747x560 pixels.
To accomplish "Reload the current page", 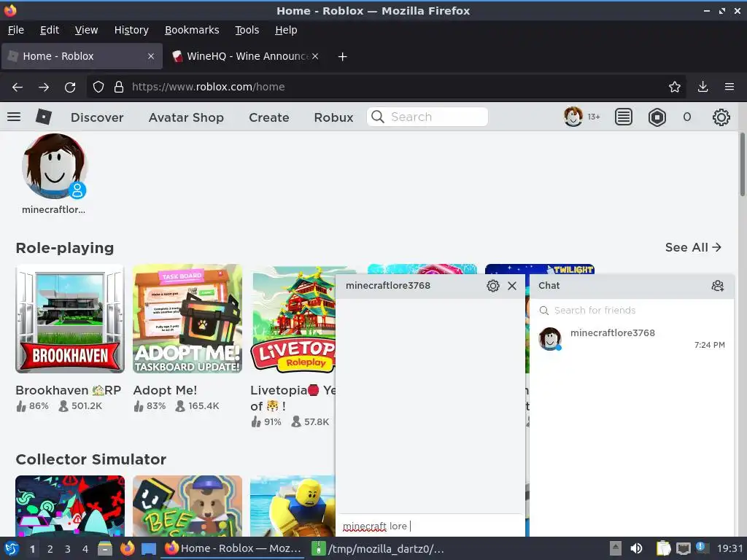I will point(70,87).
